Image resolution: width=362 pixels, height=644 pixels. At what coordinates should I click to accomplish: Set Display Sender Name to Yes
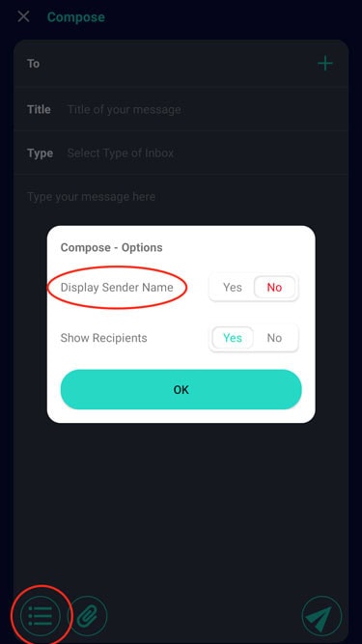[x=233, y=288]
